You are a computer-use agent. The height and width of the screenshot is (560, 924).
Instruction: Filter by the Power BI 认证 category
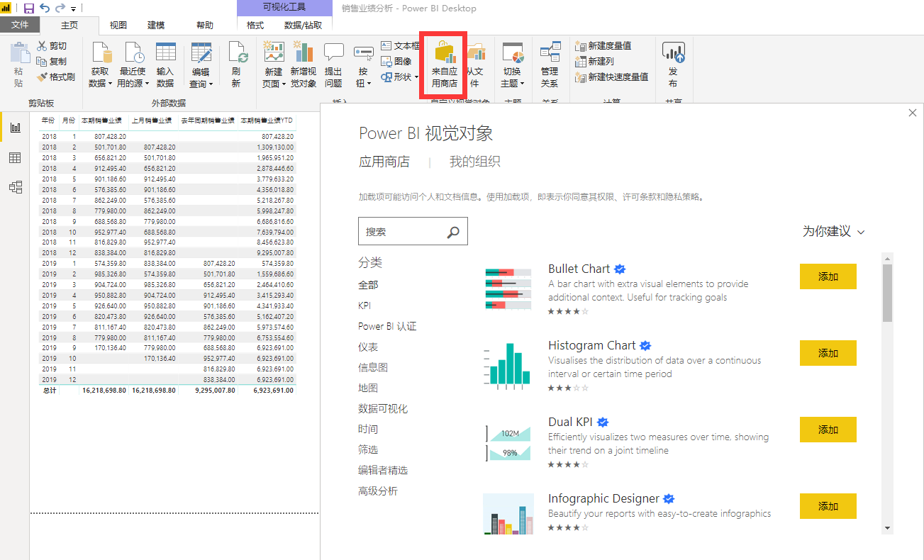387,326
